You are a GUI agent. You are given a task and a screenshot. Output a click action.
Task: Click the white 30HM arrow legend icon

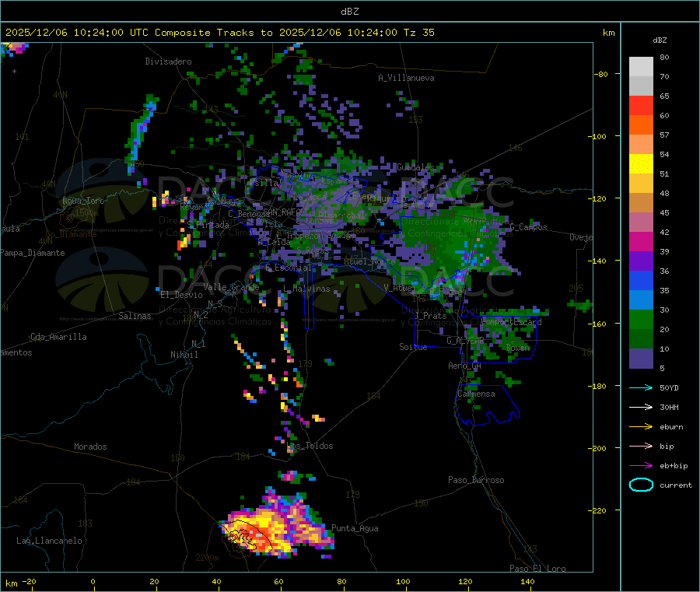pyautogui.click(x=641, y=407)
